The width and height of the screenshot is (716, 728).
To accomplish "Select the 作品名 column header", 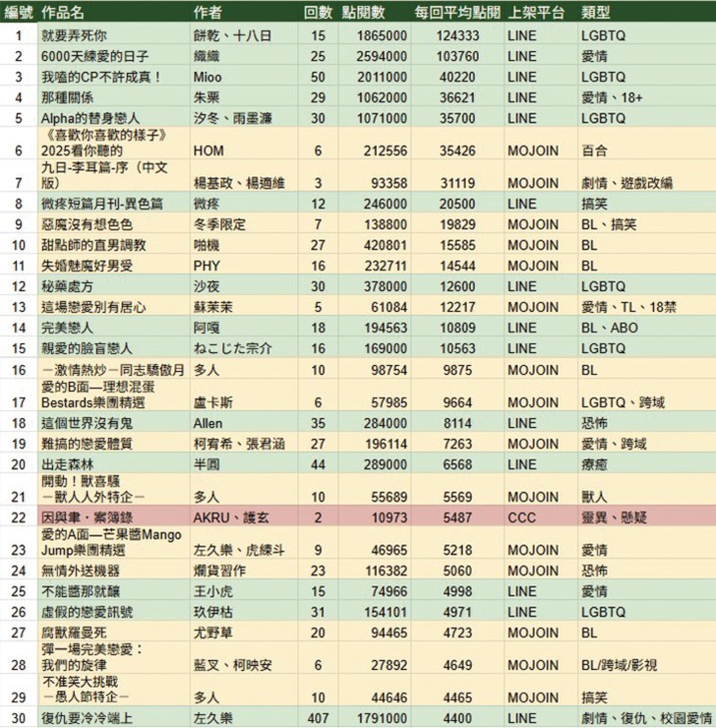I will [63, 13].
